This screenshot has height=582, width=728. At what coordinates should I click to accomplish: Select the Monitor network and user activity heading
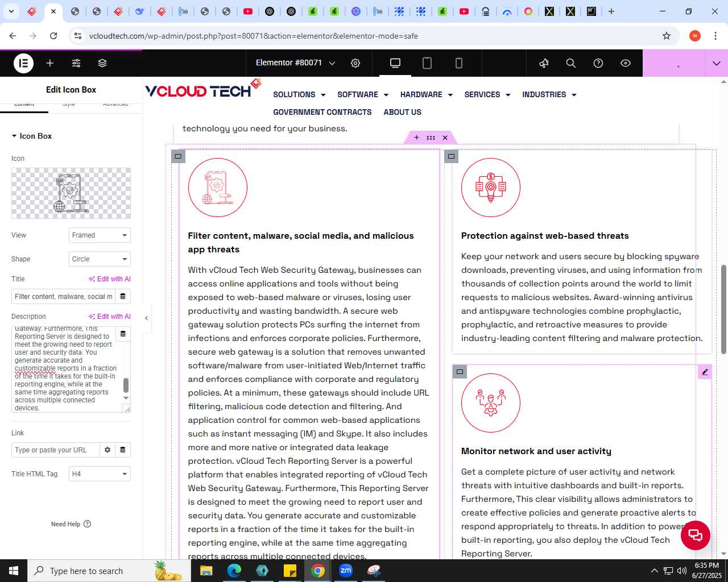click(536, 451)
